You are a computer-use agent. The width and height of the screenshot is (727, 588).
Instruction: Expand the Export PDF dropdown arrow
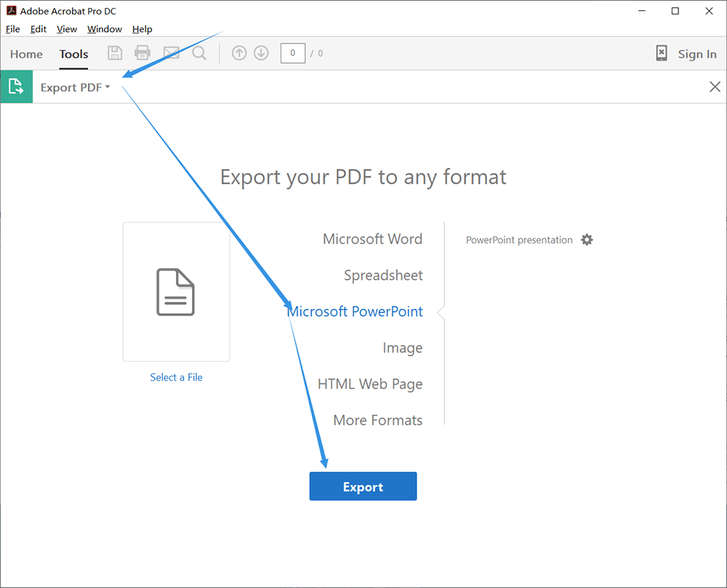click(x=108, y=87)
